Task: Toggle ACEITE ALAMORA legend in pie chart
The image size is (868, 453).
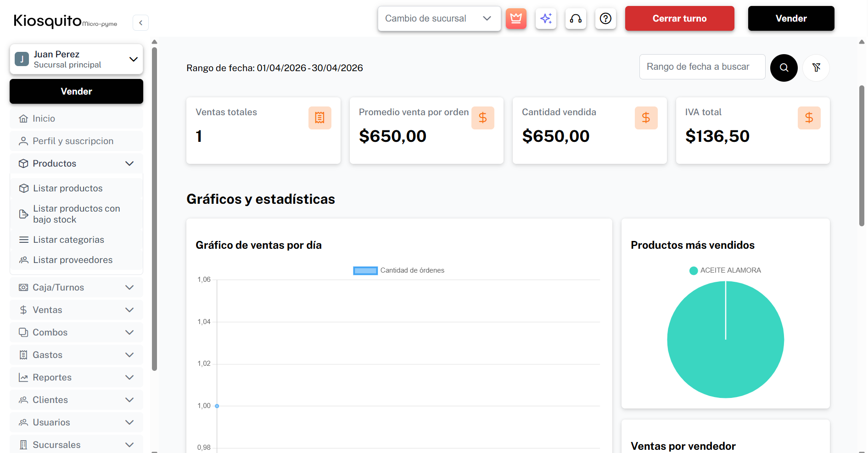Action: pyautogui.click(x=725, y=270)
